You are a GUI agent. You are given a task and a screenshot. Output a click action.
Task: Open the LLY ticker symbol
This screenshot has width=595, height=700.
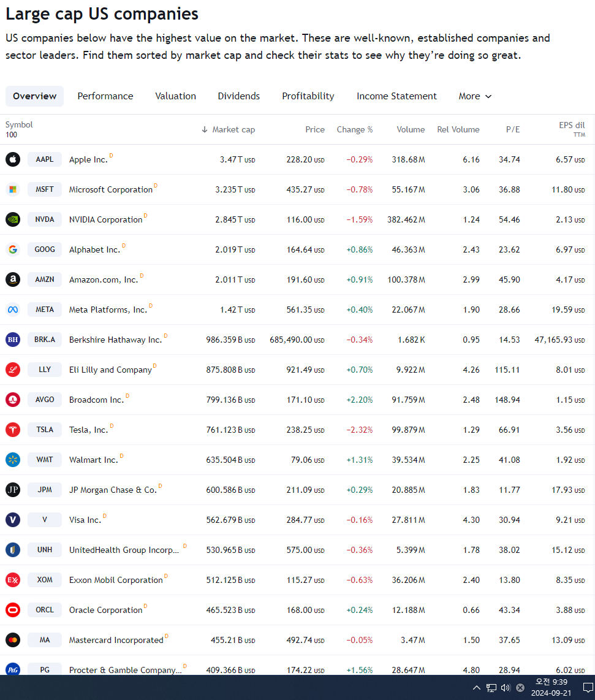[45, 370]
